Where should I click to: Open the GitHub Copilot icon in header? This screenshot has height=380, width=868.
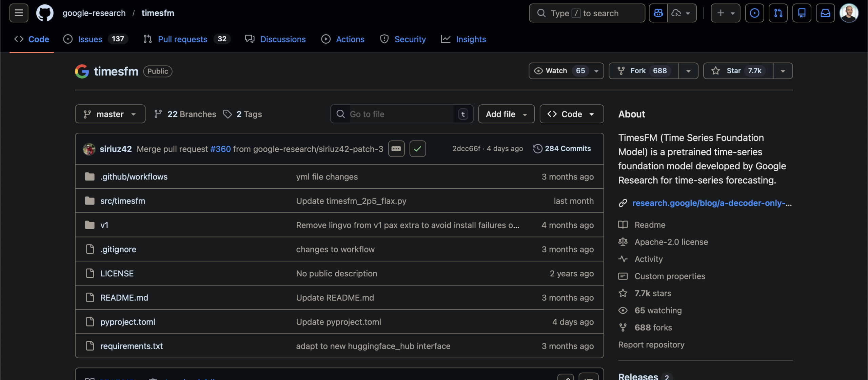point(658,13)
